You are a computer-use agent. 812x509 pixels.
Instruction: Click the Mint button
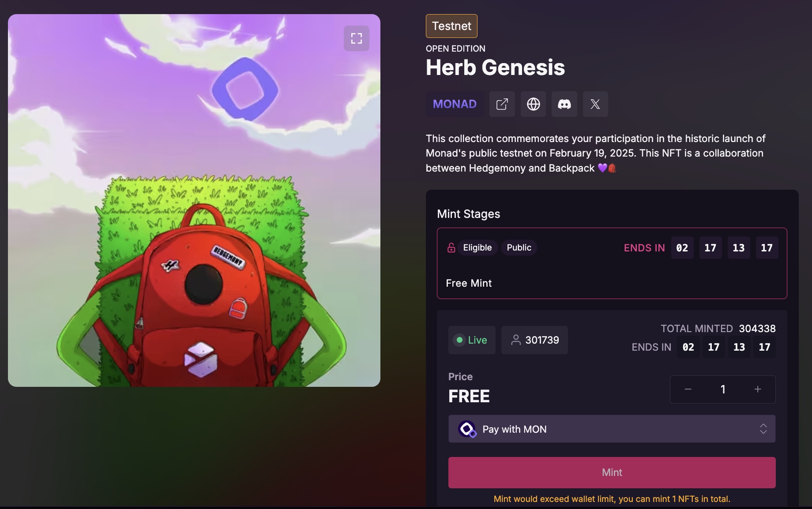point(612,472)
